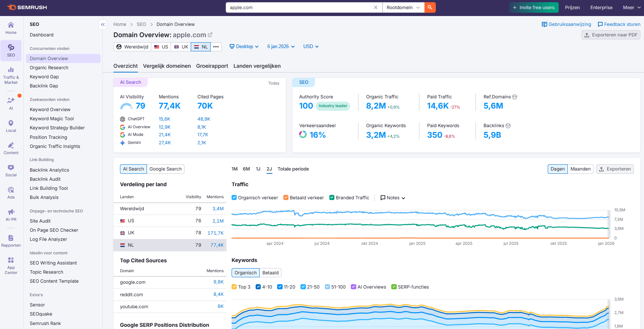This screenshot has width=644, height=329.
Task: Select the Ads icon in the sidebar
Action: [x=11, y=192]
